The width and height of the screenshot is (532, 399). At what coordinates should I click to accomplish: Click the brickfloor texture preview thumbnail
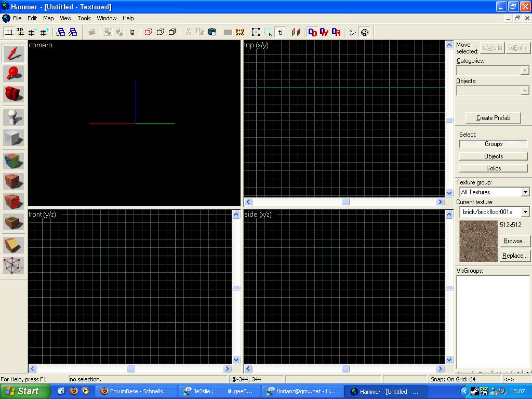(x=478, y=241)
